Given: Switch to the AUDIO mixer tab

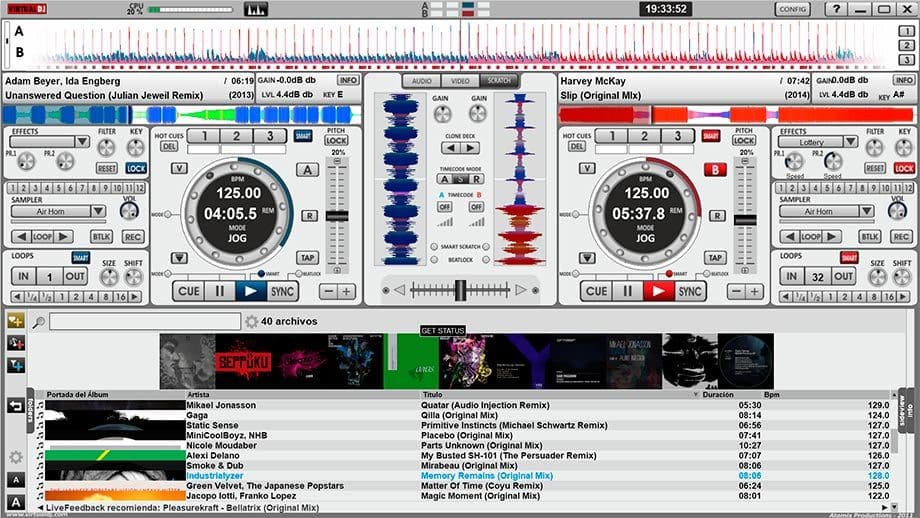Looking at the screenshot, I should [x=421, y=81].
